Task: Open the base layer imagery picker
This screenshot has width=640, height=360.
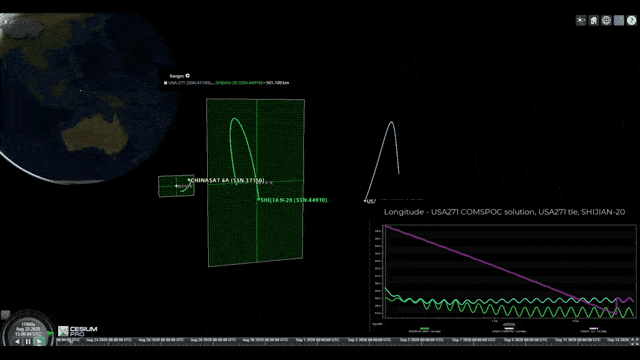Action: pos(619,20)
